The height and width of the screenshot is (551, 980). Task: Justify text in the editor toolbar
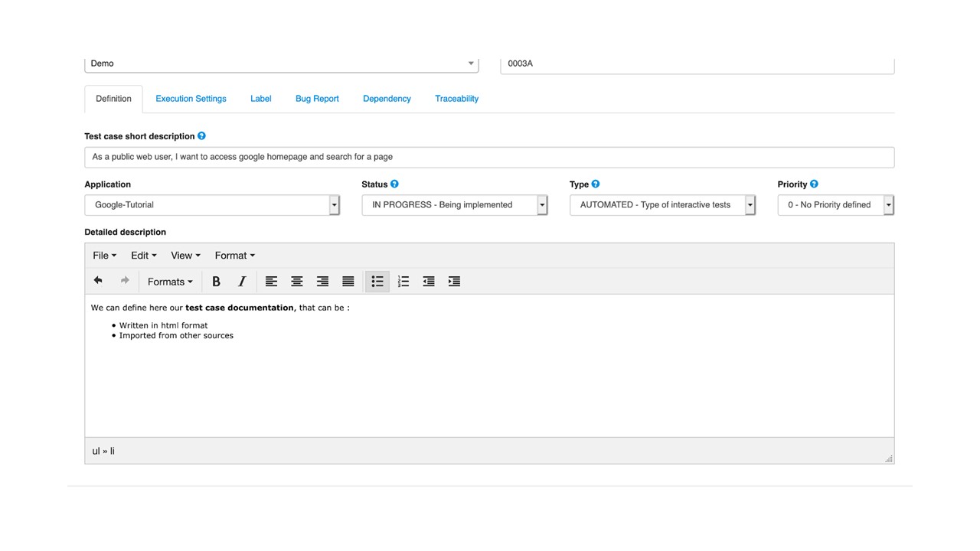[348, 282]
